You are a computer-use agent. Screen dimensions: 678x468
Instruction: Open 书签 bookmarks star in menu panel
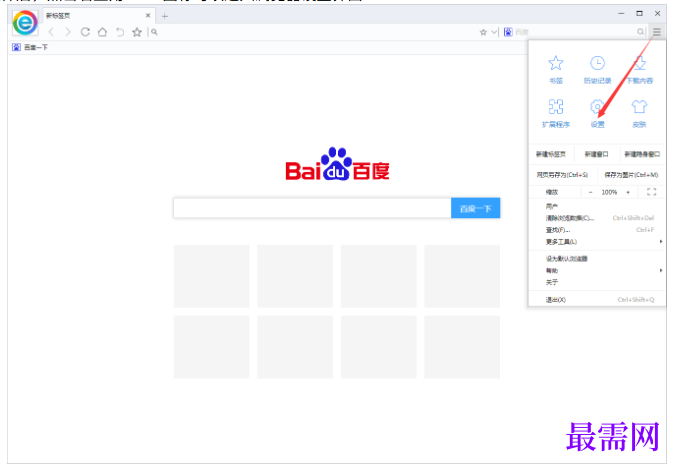556,64
